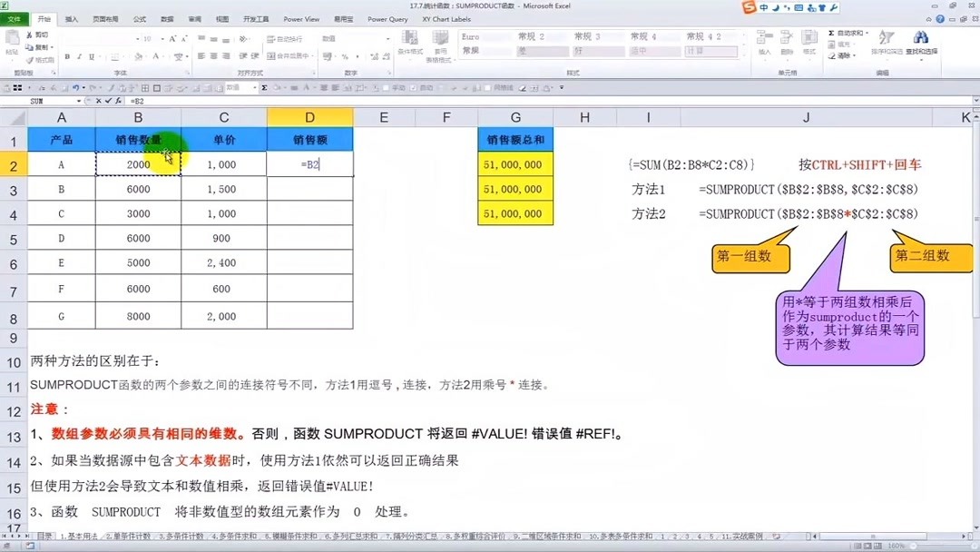
Task: Toggle Underline formatting in the Font group
Action: click(x=90, y=56)
